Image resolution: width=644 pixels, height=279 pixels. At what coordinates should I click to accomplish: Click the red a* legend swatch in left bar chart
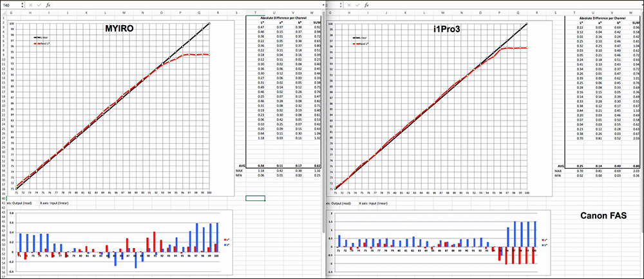[x=225, y=239]
